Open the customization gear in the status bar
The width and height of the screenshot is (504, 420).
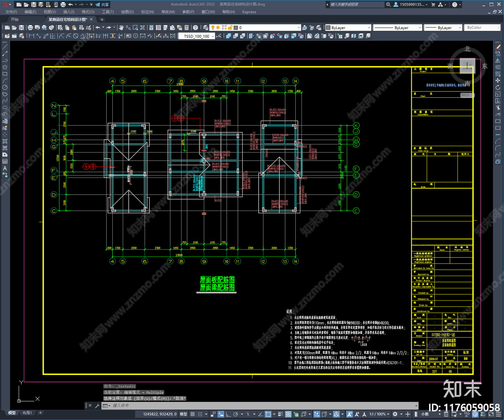coord(395,414)
